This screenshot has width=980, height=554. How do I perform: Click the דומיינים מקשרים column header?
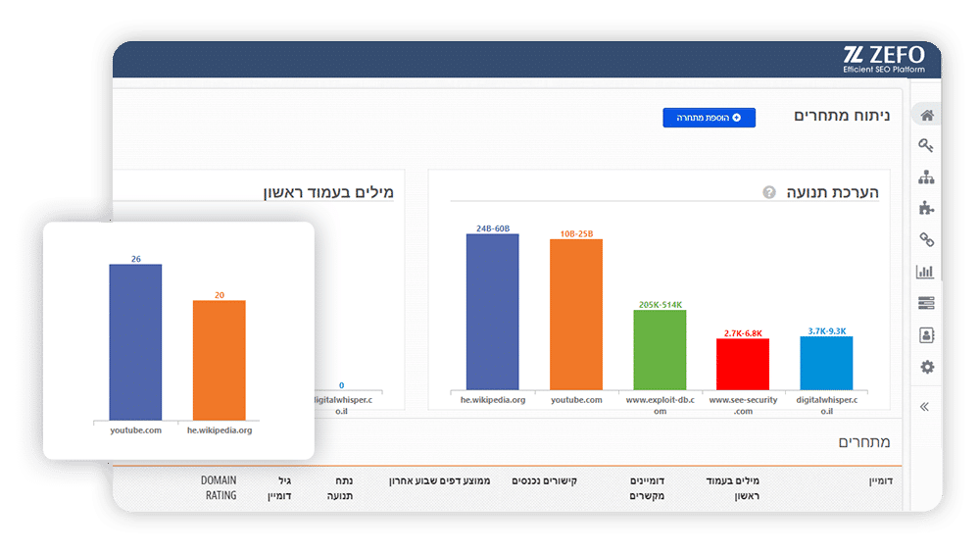click(x=647, y=487)
